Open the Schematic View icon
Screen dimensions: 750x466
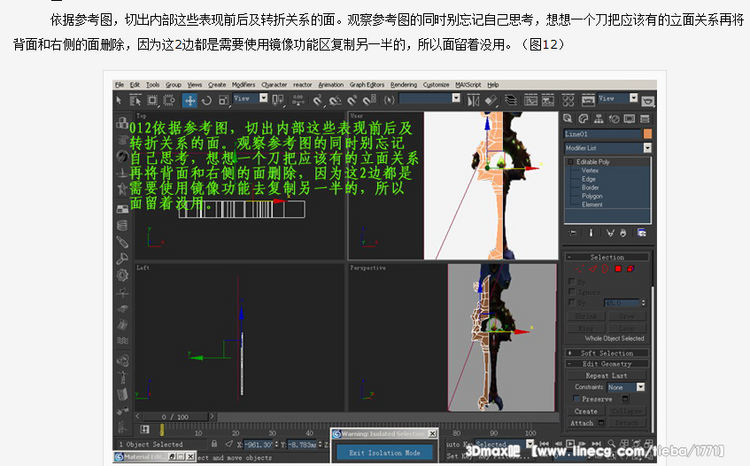click(548, 100)
